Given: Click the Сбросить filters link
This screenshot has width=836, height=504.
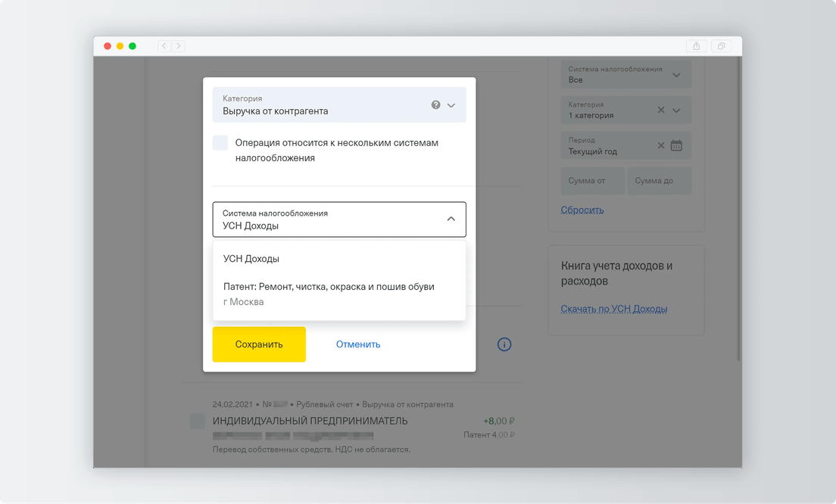Looking at the screenshot, I should [x=582, y=210].
